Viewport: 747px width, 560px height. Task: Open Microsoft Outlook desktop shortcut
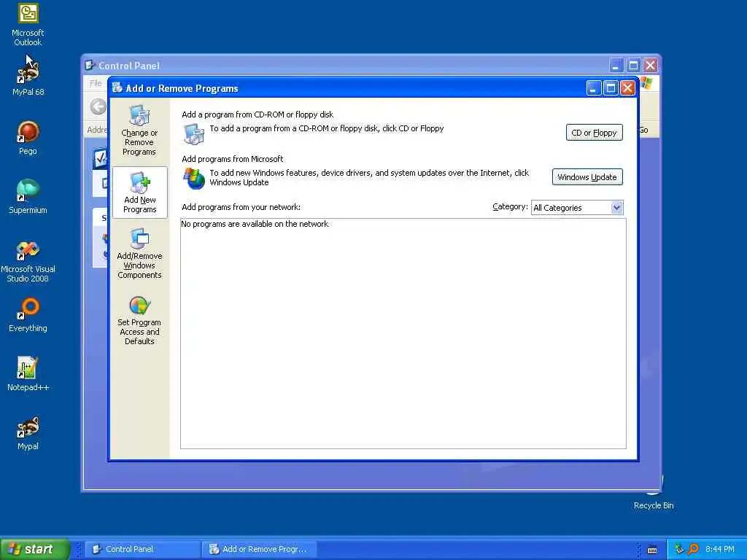coord(28,24)
